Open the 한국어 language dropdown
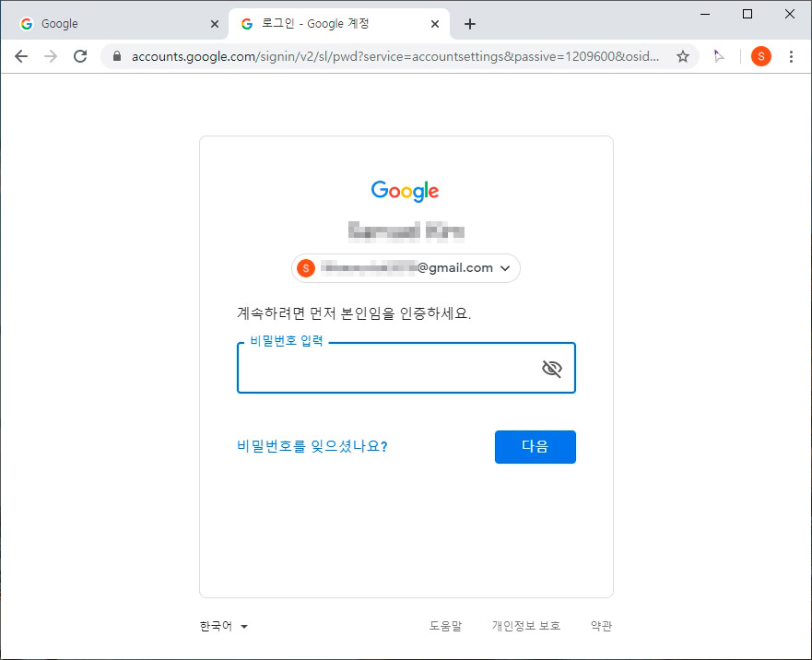Screen dimensions: 812x660 click(224, 626)
